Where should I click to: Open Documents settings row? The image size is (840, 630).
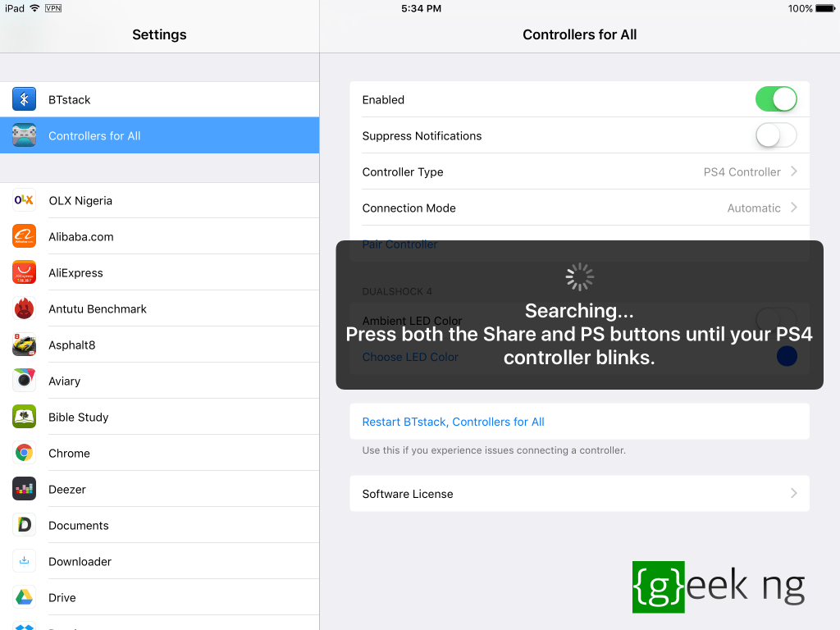point(160,525)
